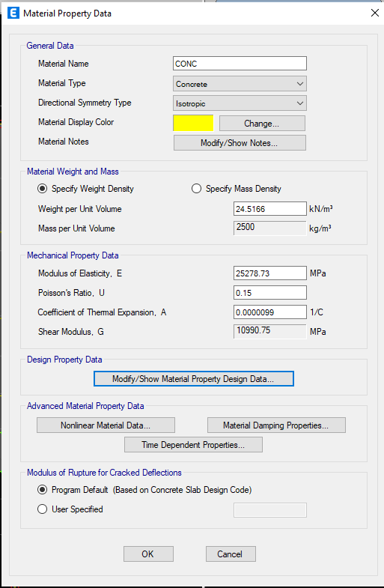The image size is (384, 588).
Task: Open Material Damping Properties...
Action: point(276,425)
